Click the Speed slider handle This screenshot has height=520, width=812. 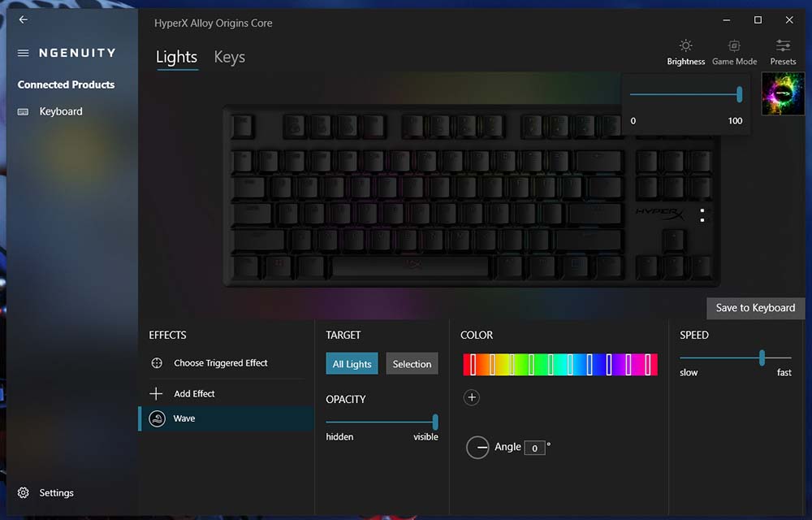[x=762, y=357]
